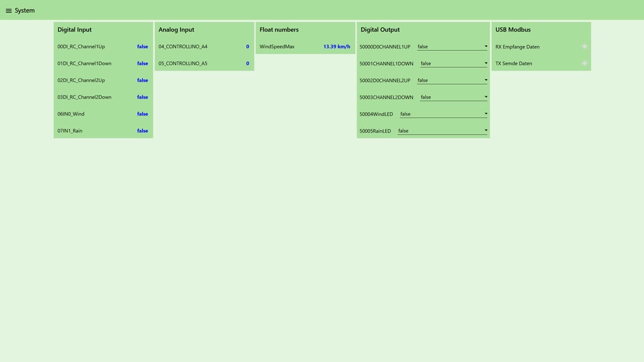Screen dimensions: 644x362
Task: Click the 03DI_RC_Channel2Down false value
Action: 143,97
